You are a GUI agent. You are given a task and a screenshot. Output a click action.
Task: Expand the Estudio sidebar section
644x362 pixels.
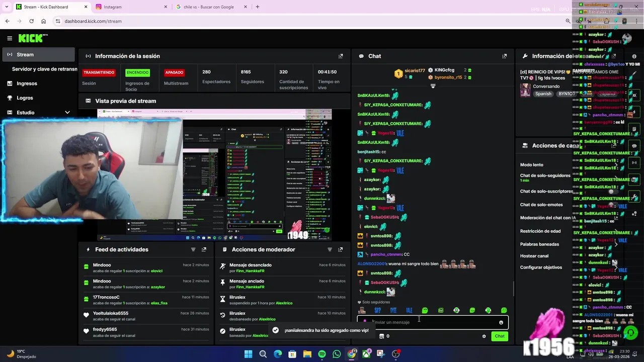pos(67,113)
